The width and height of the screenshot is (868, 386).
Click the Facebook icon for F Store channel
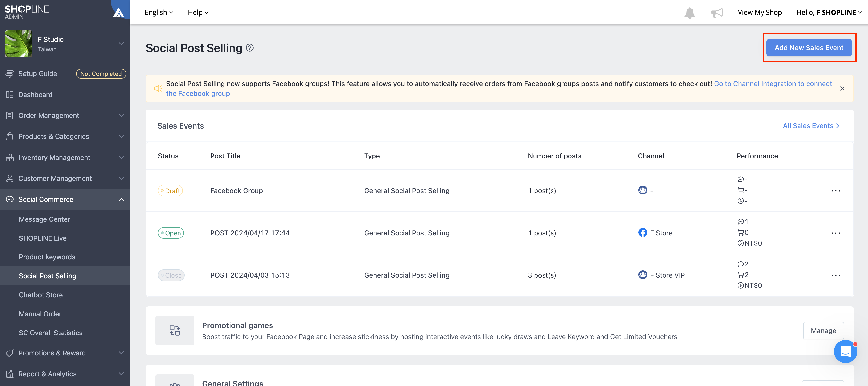[x=643, y=233]
